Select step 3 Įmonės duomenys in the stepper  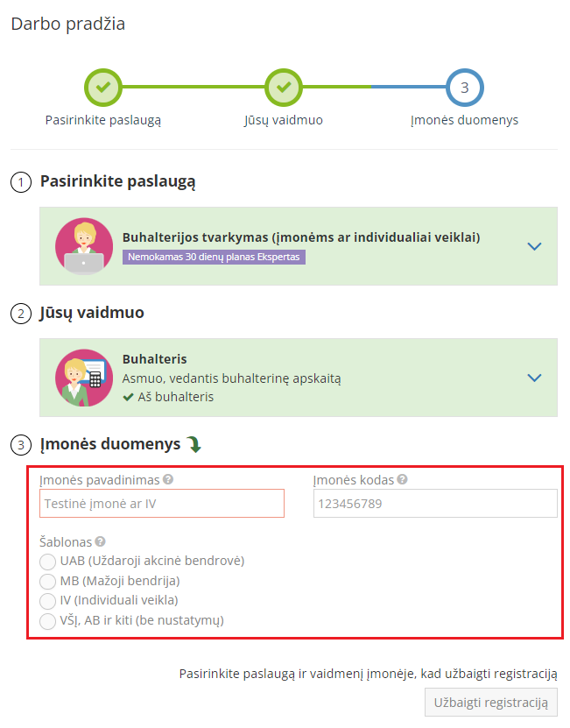[x=464, y=88]
